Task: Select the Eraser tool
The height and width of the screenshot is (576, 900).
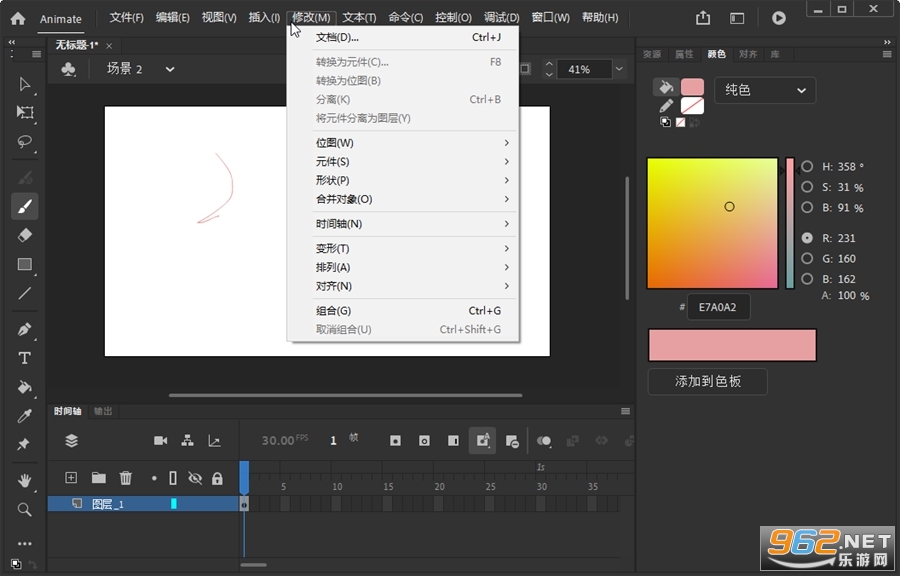Action: point(24,235)
